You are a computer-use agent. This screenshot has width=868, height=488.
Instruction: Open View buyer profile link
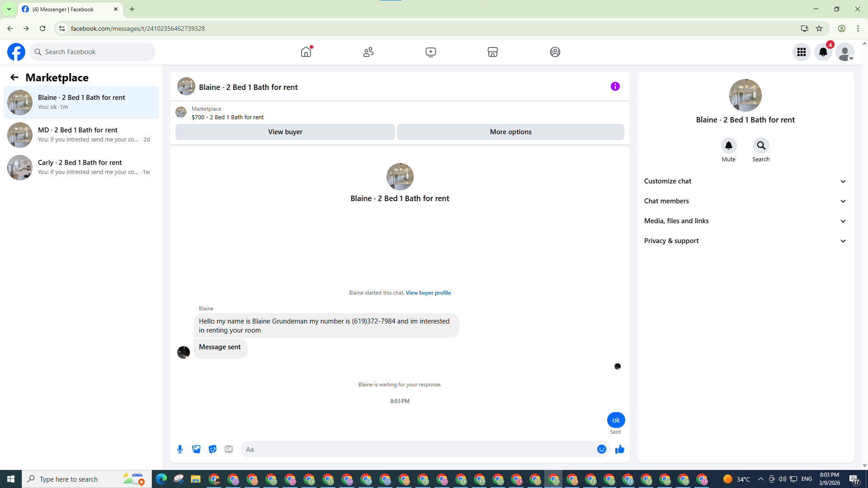pyautogui.click(x=428, y=293)
